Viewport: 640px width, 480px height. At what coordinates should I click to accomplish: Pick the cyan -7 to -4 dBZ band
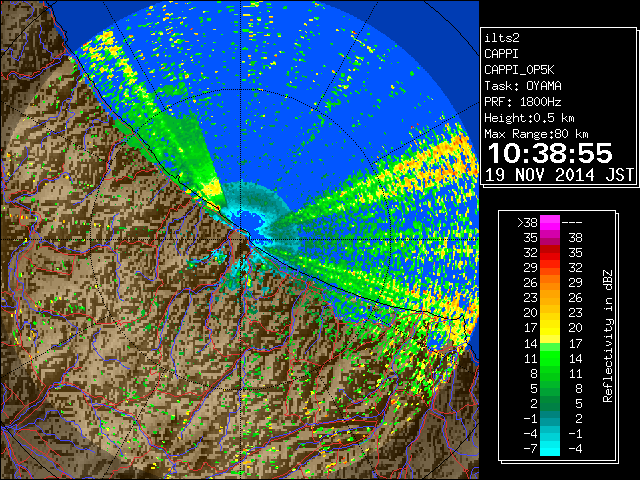[550, 448]
